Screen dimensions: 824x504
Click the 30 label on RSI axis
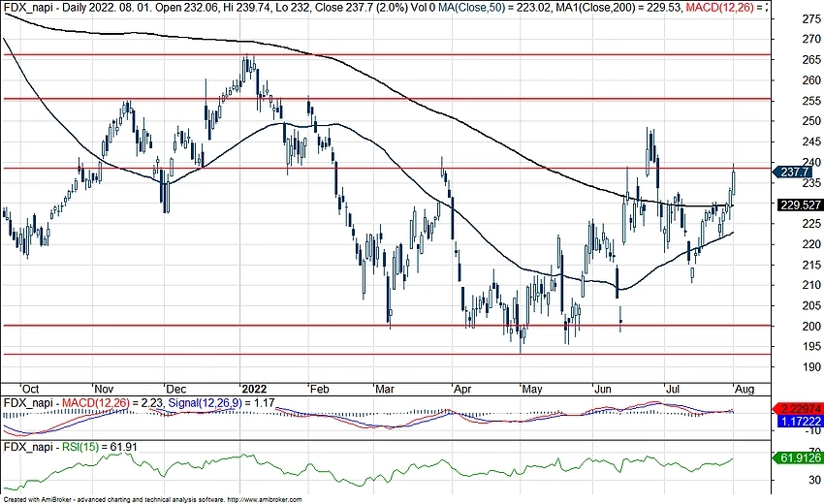(814, 480)
